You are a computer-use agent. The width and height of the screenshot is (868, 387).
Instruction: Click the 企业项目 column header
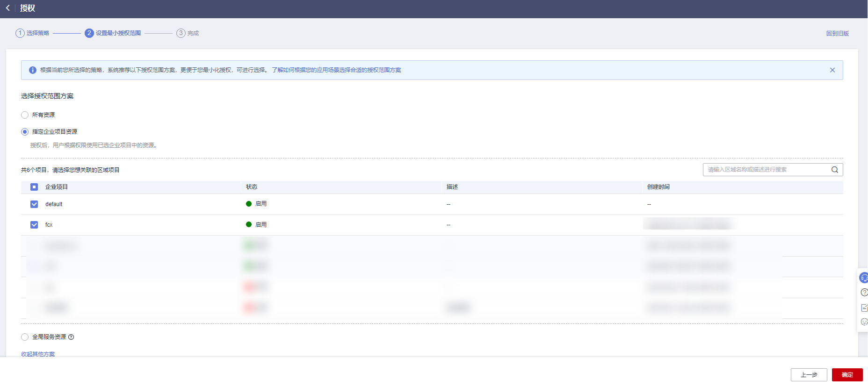pos(57,187)
